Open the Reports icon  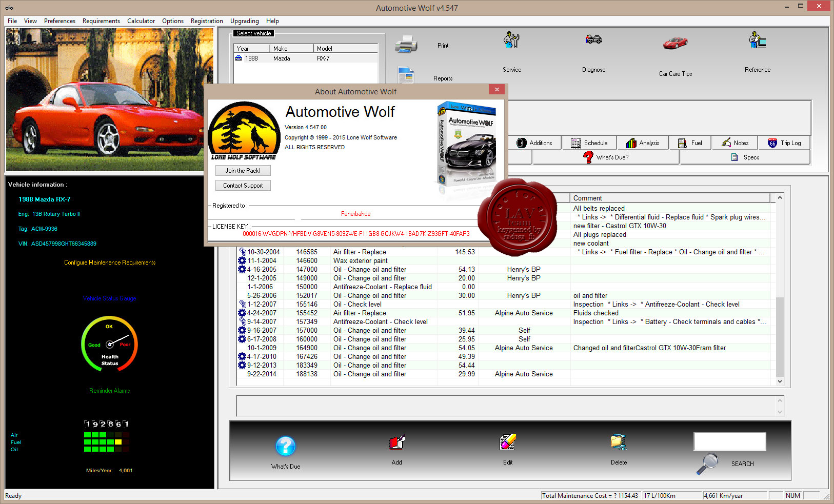(x=406, y=75)
